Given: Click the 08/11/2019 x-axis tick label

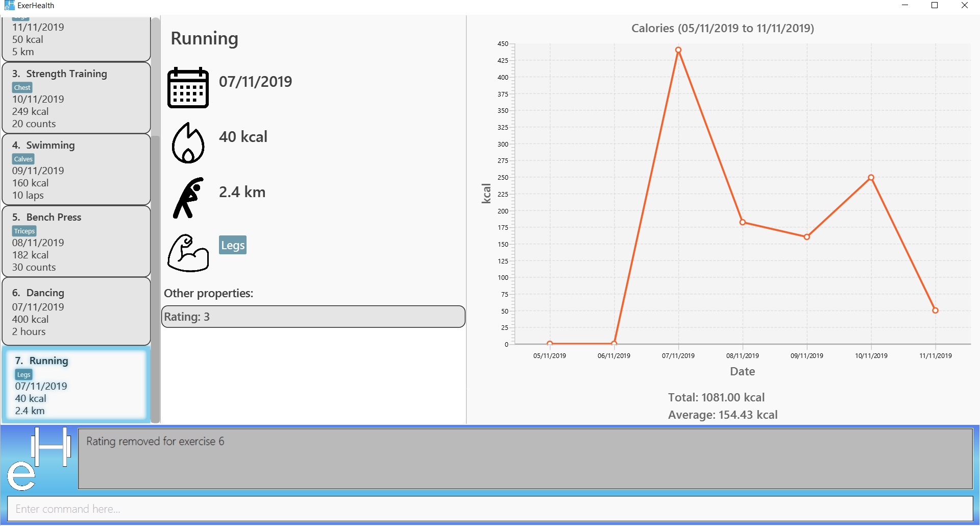Looking at the screenshot, I should [743, 356].
